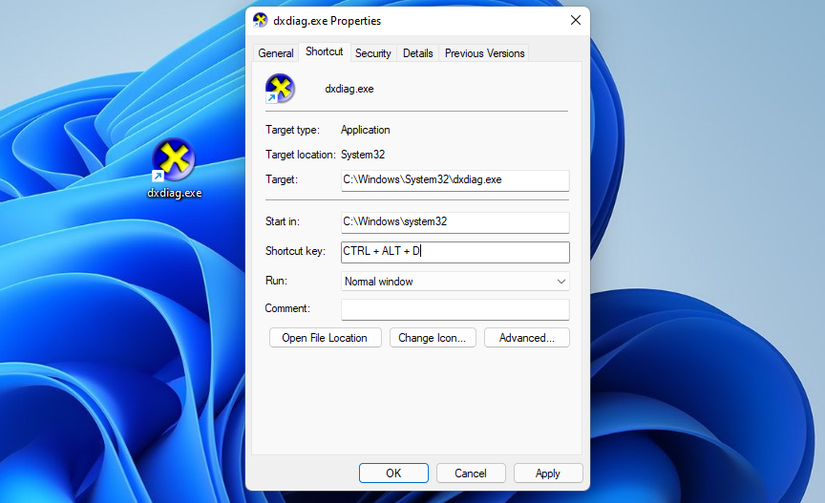
Task: Click the 'Application' target type value
Action: tap(365, 130)
